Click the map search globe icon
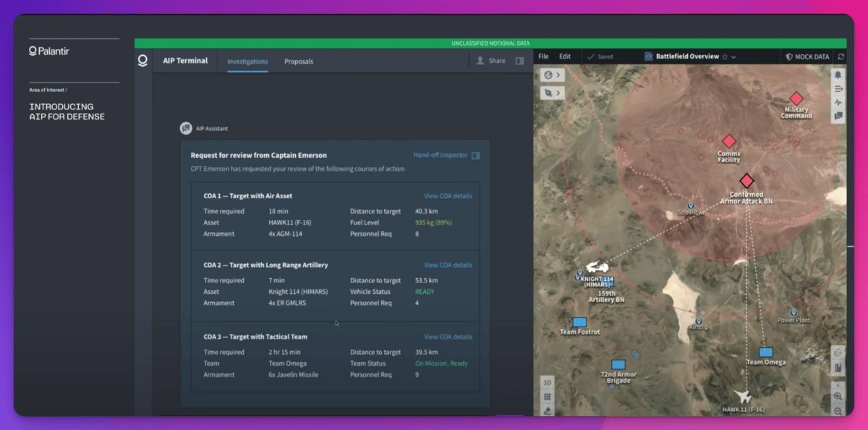 [x=838, y=353]
